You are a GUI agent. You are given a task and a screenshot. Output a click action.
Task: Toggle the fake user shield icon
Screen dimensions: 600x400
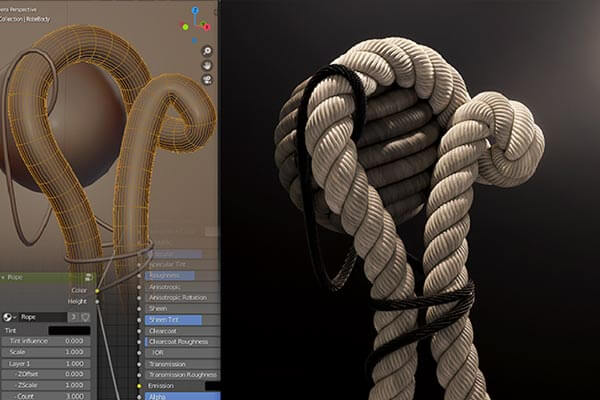click(85, 317)
